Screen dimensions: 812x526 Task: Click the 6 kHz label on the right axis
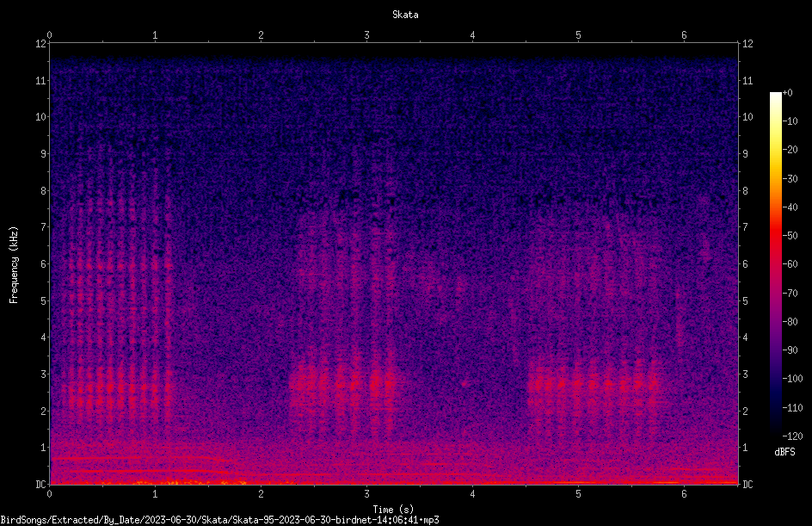click(745, 263)
